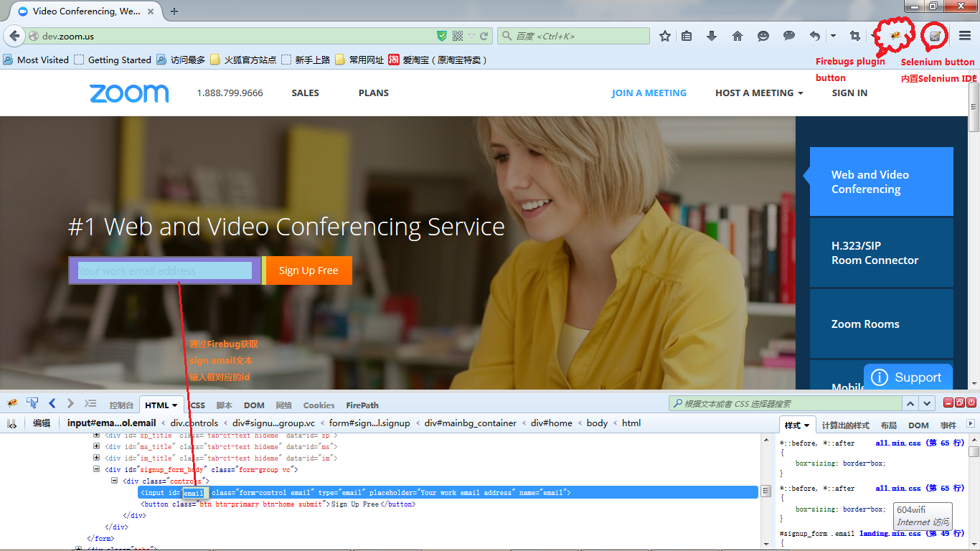The width and height of the screenshot is (980, 551).
Task: Click the Firebug break-on-mutate icon
Action: click(12, 423)
